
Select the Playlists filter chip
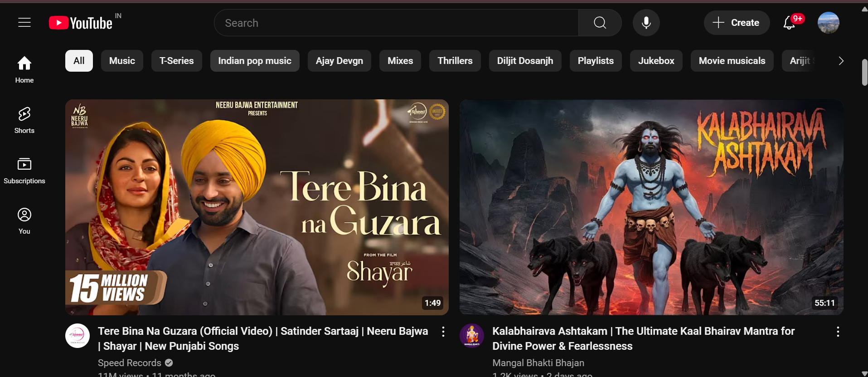[x=596, y=61]
